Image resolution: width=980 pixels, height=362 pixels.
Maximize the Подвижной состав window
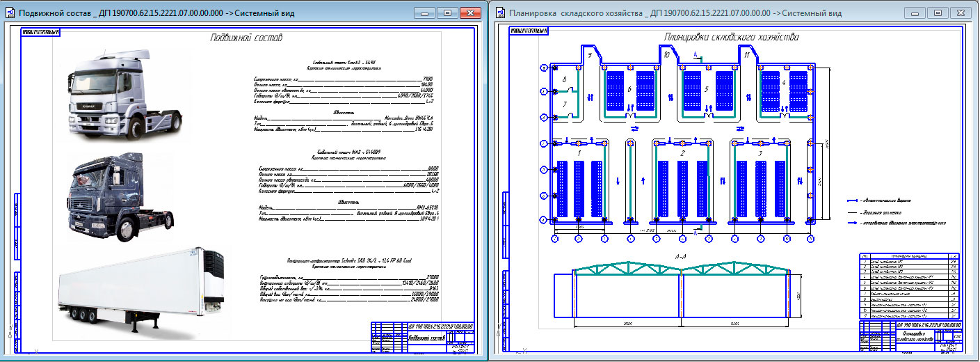tap(447, 13)
